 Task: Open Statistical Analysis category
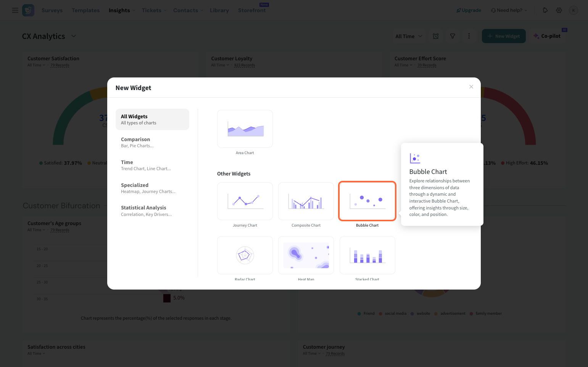tap(152, 211)
